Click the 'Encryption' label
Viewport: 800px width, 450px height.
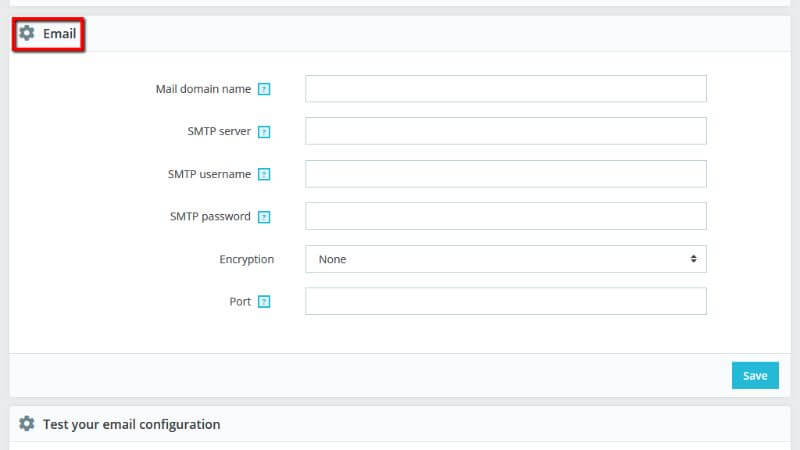tap(246, 259)
